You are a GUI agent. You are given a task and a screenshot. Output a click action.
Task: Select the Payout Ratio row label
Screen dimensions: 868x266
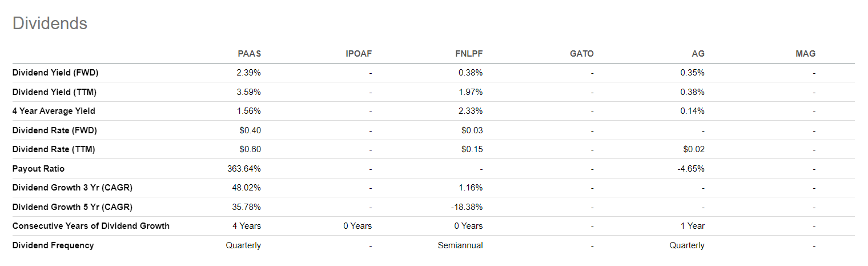38,169
